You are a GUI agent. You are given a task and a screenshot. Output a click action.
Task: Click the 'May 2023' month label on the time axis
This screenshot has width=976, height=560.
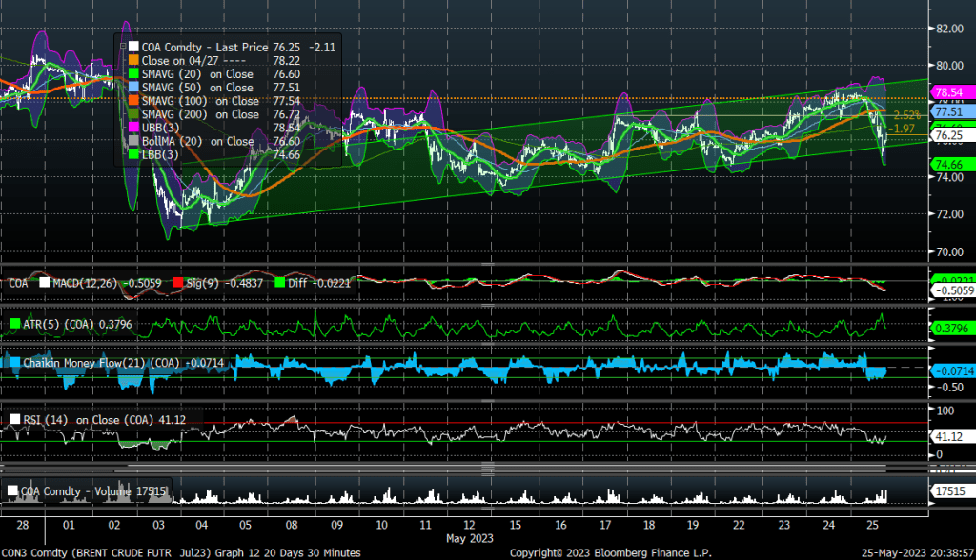[x=470, y=538]
